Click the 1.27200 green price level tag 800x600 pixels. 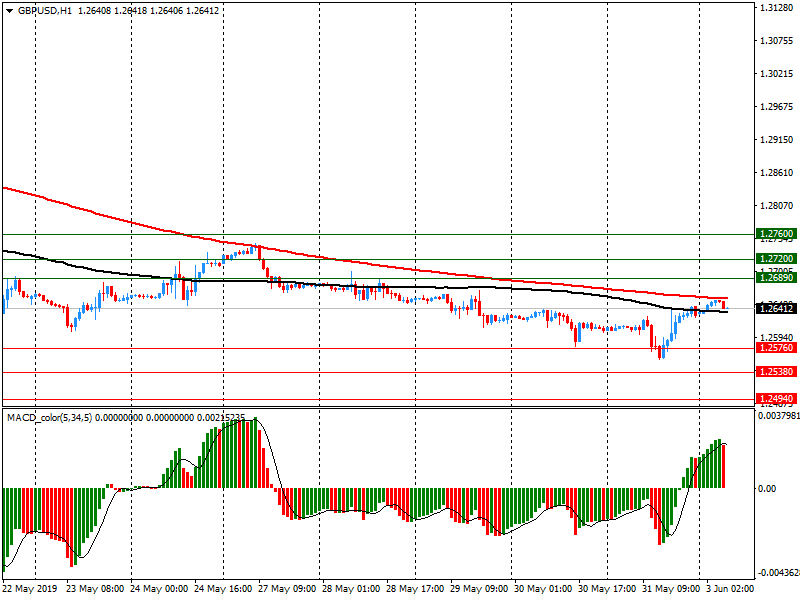coord(776,258)
